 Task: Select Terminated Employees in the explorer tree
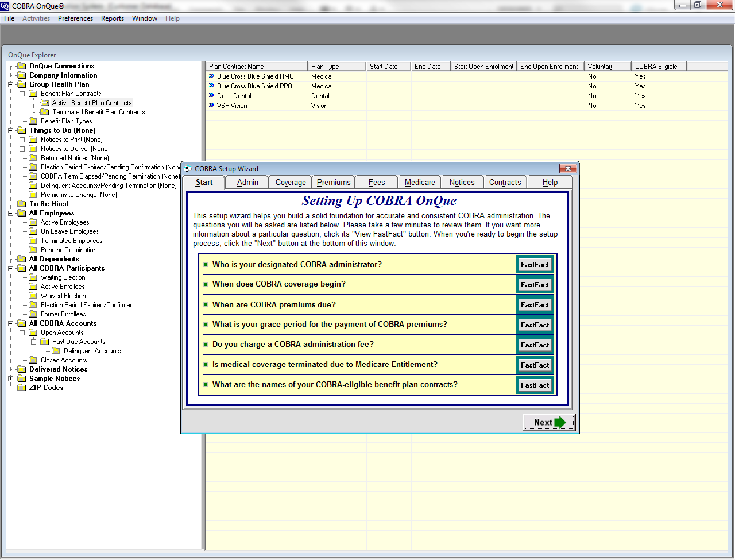click(71, 241)
